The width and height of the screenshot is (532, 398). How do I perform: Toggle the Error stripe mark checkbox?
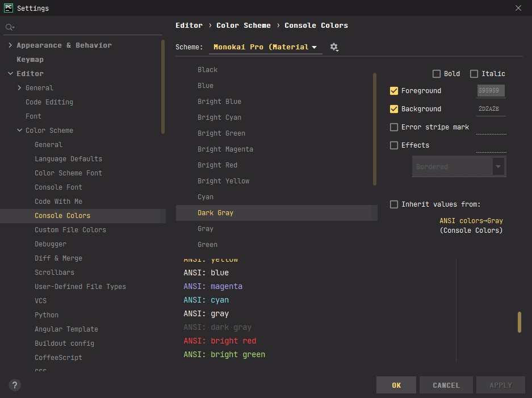tap(394, 127)
